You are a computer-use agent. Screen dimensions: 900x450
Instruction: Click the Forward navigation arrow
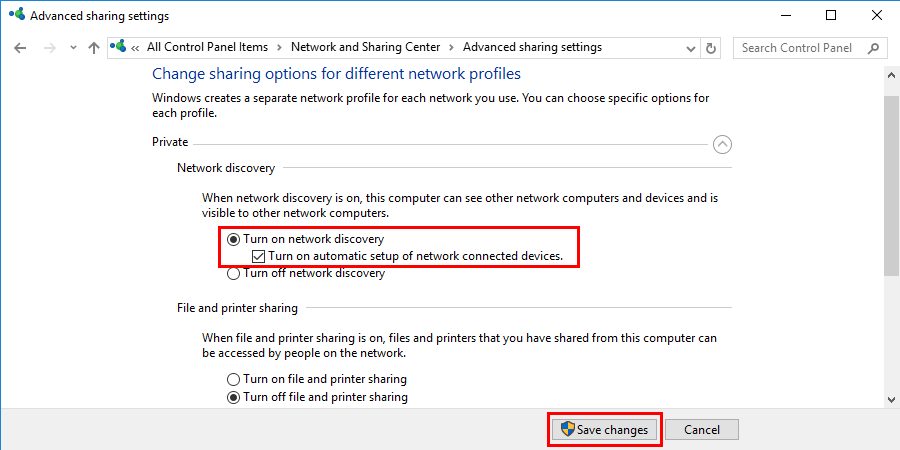coord(49,48)
